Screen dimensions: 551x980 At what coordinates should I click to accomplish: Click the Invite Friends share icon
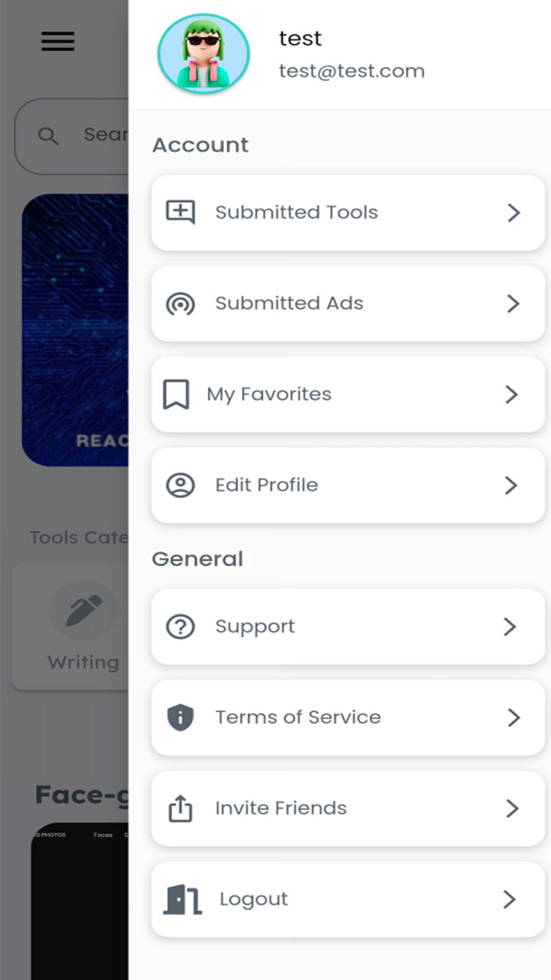click(180, 809)
